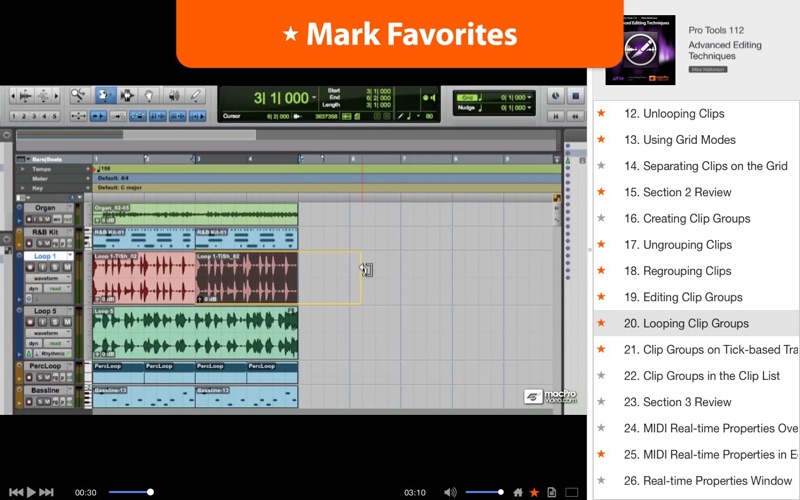Toggle the green Grid indicator button
The height and width of the screenshot is (500, 800).
coord(466,97)
